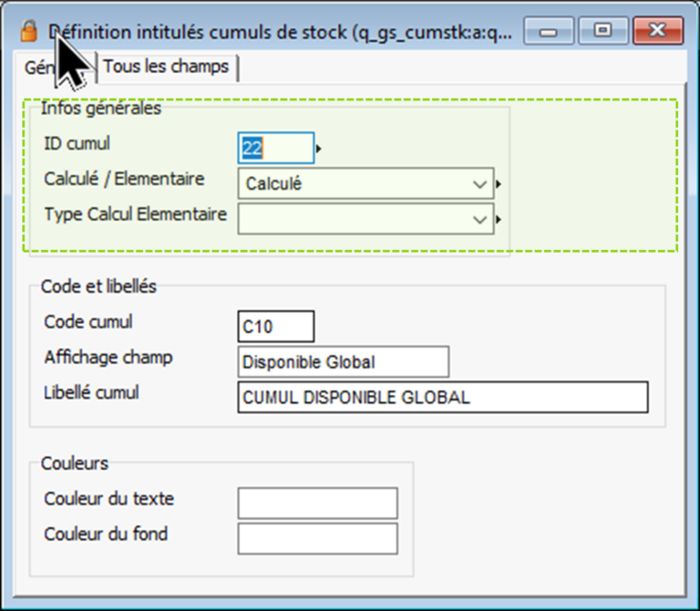Select the Général tab
Image resolution: width=700 pixels, height=611 pixels.
tap(41, 67)
